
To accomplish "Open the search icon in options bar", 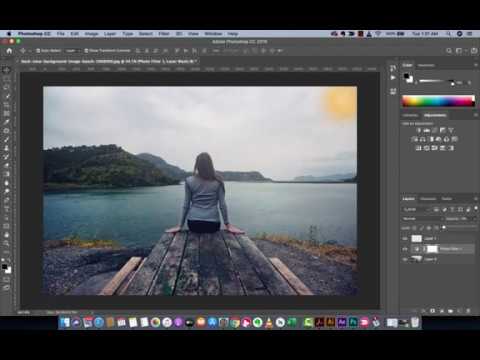I will coord(449,51).
